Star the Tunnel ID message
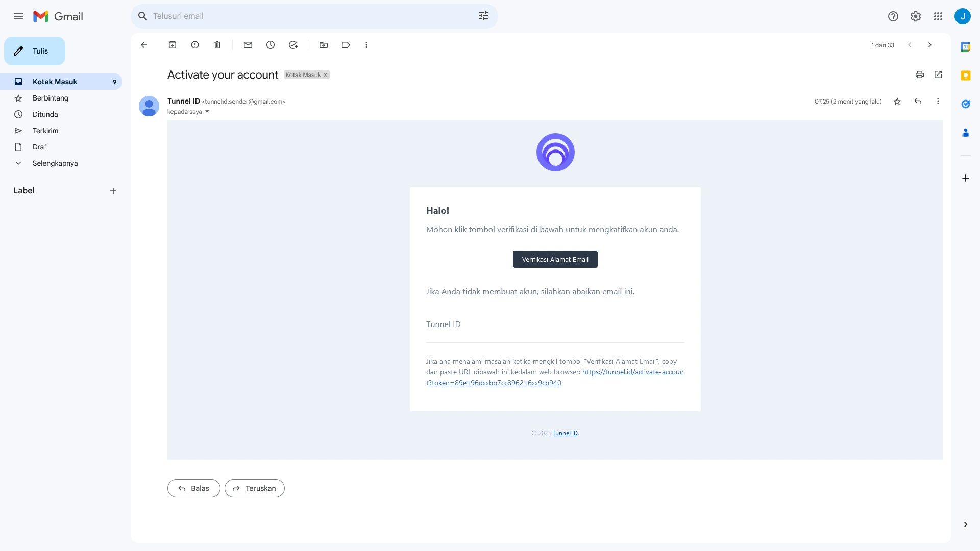The image size is (980, 551). 897,102
